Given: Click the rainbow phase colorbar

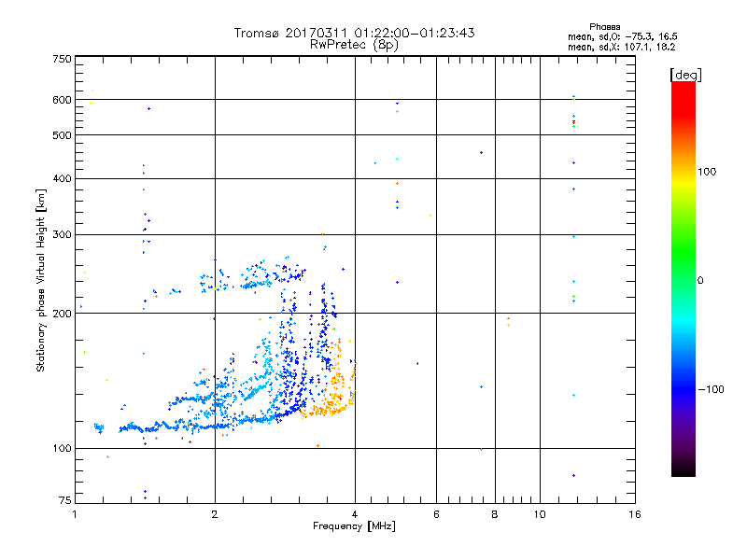Looking at the screenshot, I should tap(684, 278).
